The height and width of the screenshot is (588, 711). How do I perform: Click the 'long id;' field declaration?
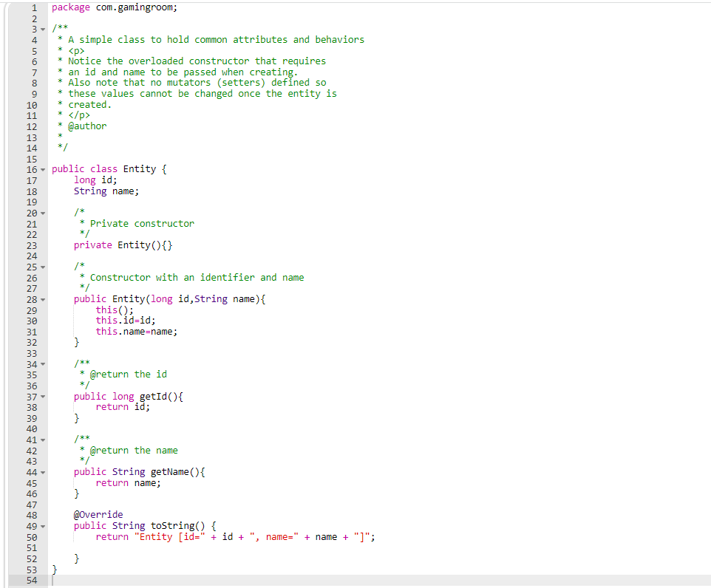(95, 180)
